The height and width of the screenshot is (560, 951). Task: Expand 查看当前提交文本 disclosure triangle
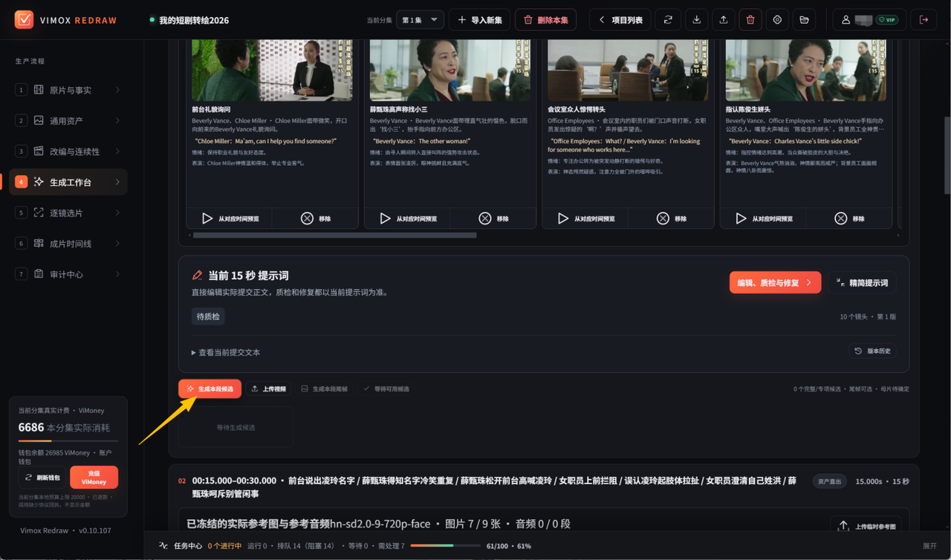click(x=193, y=353)
